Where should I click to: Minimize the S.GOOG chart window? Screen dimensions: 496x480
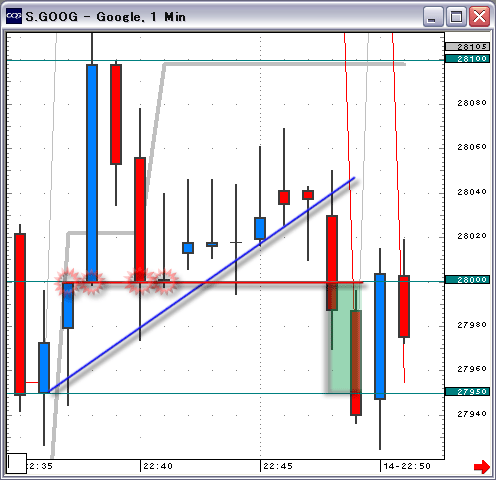point(433,17)
